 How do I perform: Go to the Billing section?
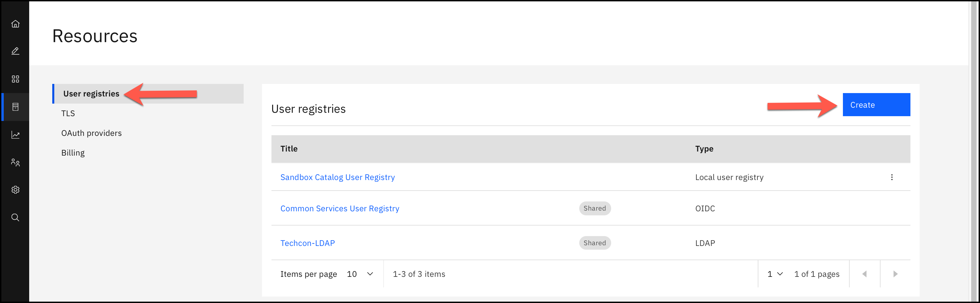click(73, 153)
